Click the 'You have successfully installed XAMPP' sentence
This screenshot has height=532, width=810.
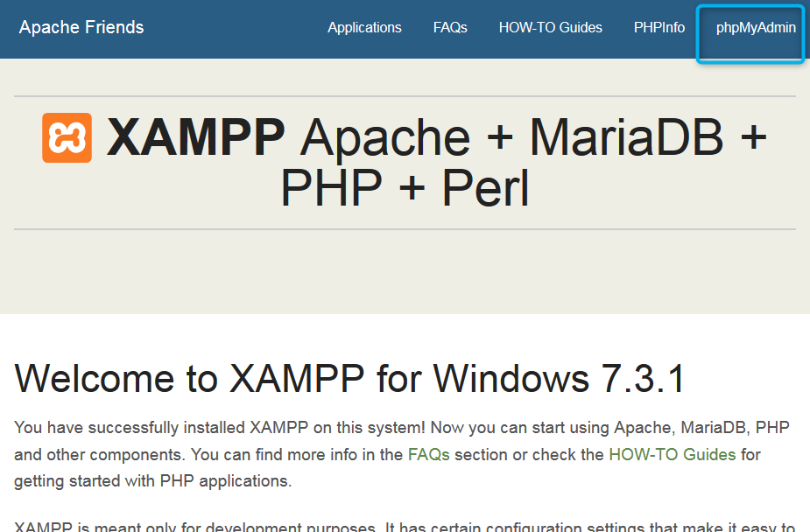(x=220, y=428)
